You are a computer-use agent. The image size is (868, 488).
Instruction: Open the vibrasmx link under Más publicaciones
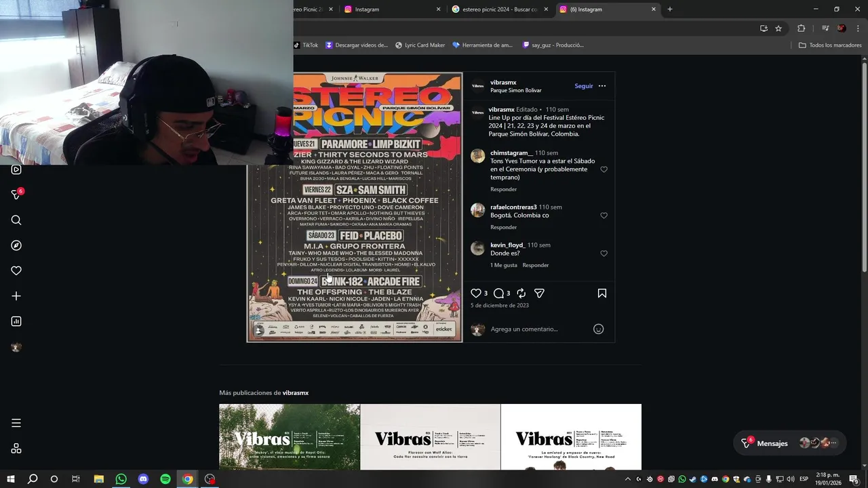296,393
